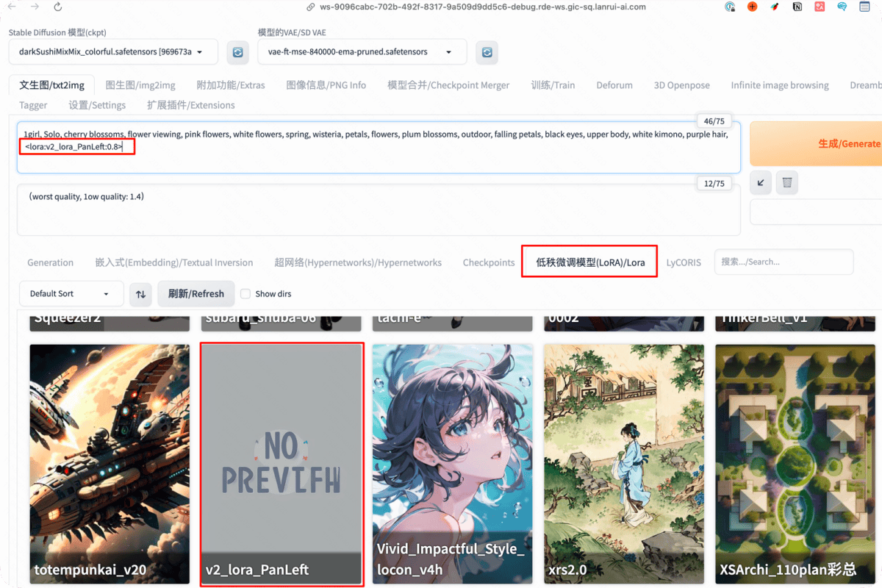Image resolution: width=882 pixels, height=588 pixels.
Task: Select the v2_lora_PanLeft LoRA card
Action: pos(282,464)
